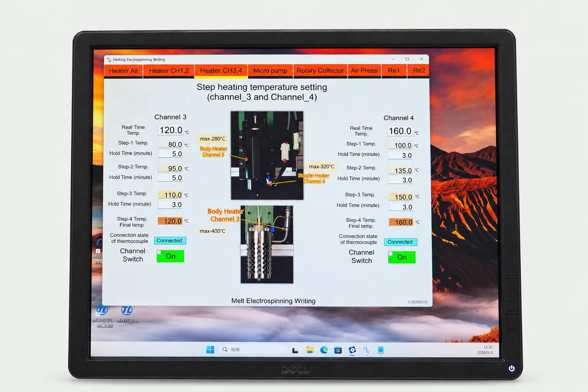The width and height of the screenshot is (588, 392).
Task: Select the Heater CH3,4 tab
Action: pyautogui.click(x=221, y=71)
